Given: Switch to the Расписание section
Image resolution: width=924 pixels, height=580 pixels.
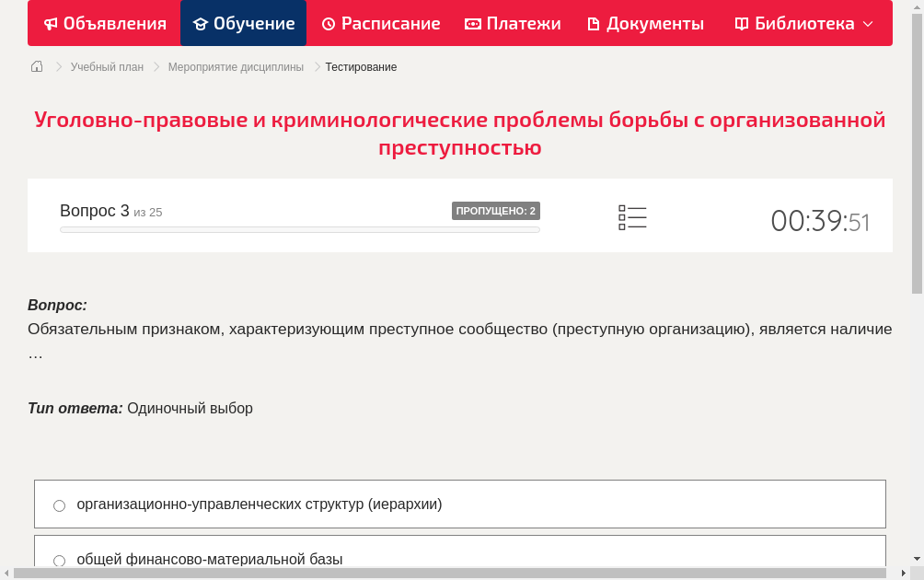Looking at the screenshot, I should click(x=380, y=23).
